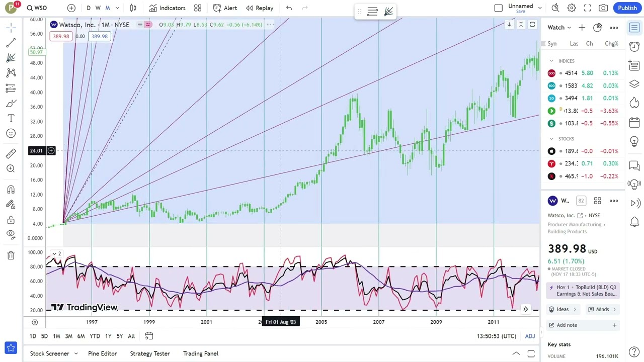Screen dimensions: 644x362
Task: Select the W weekly timeframe
Action: pyautogui.click(x=98, y=8)
